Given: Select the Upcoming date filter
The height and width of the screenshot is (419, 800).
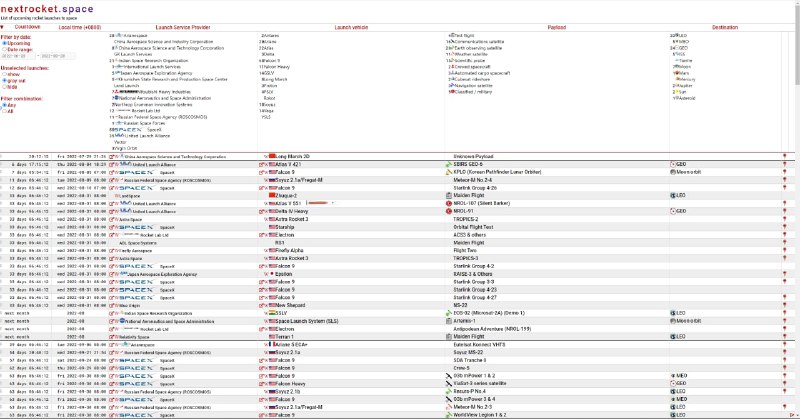Looking at the screenshot, I should point(5,43).
